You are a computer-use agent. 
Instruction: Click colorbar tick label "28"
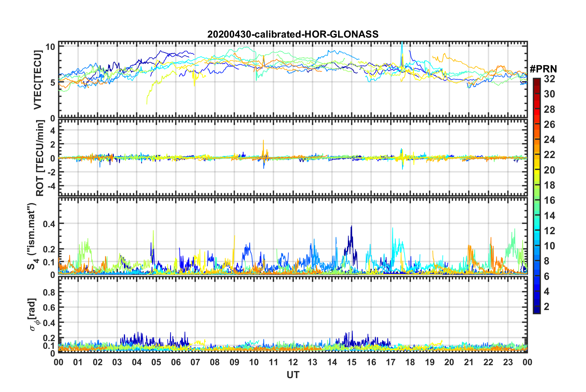click(x=549, y=109)
